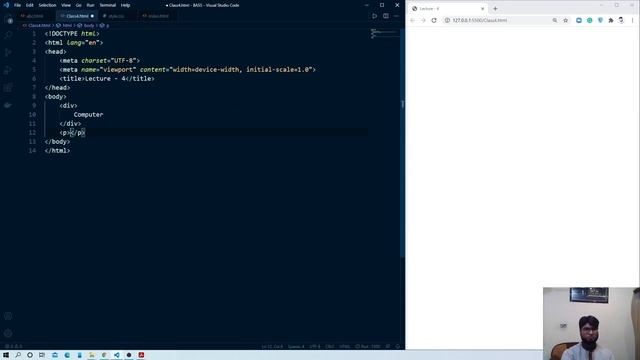
Task: Switch to style.css editor tab
Action: pyautogui.click(x=116, y=16)
